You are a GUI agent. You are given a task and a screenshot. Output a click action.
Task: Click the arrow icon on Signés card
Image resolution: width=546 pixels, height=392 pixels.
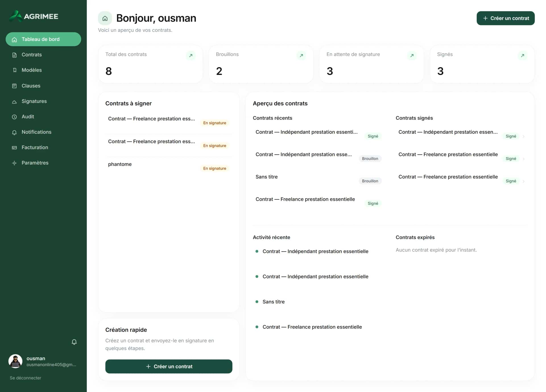[522, 55]
